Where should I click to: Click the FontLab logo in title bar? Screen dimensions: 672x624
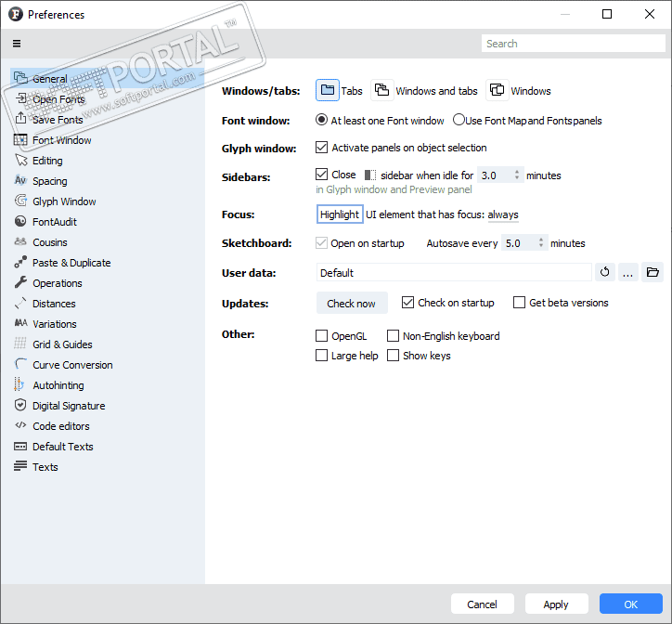[x=16, y=14]
